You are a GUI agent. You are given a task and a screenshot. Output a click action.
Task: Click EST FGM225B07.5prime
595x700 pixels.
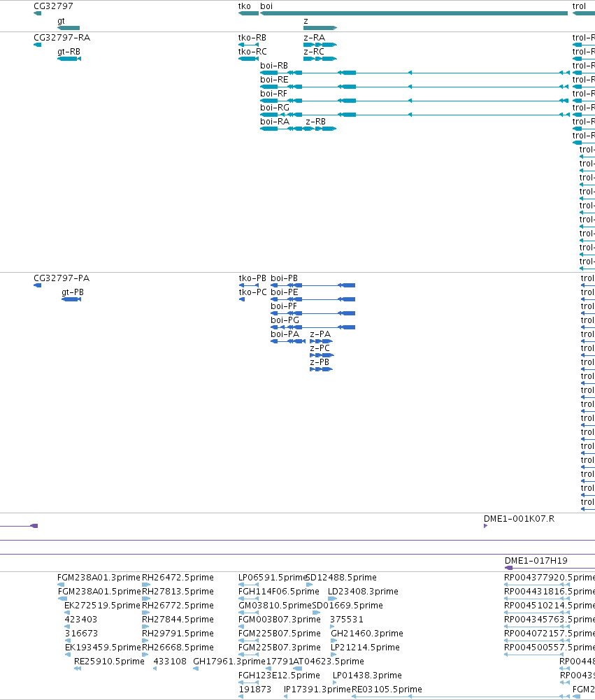(249, 641)
